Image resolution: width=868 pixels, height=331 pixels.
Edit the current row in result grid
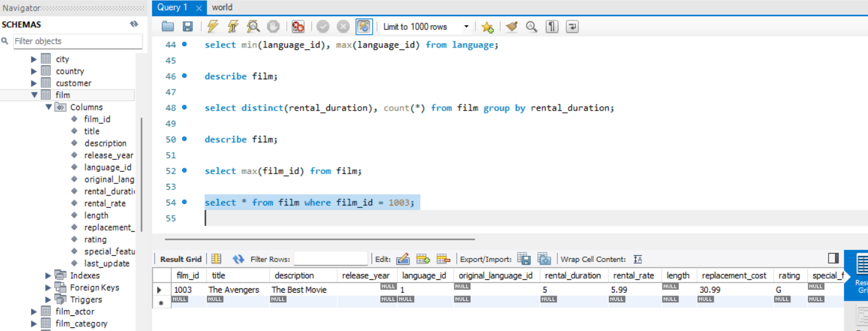pyautogui.click(x=403, y=259)
